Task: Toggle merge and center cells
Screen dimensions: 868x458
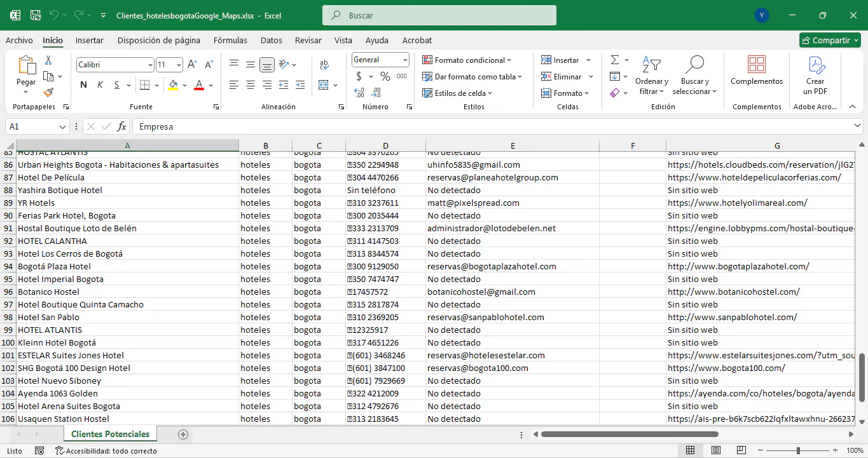Action: coord(324,84)
